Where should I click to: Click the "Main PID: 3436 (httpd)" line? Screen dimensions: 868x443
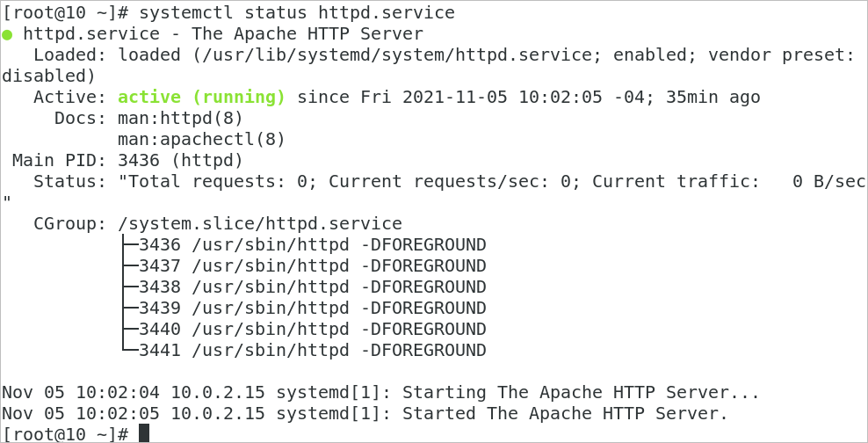tap(127, 161)
